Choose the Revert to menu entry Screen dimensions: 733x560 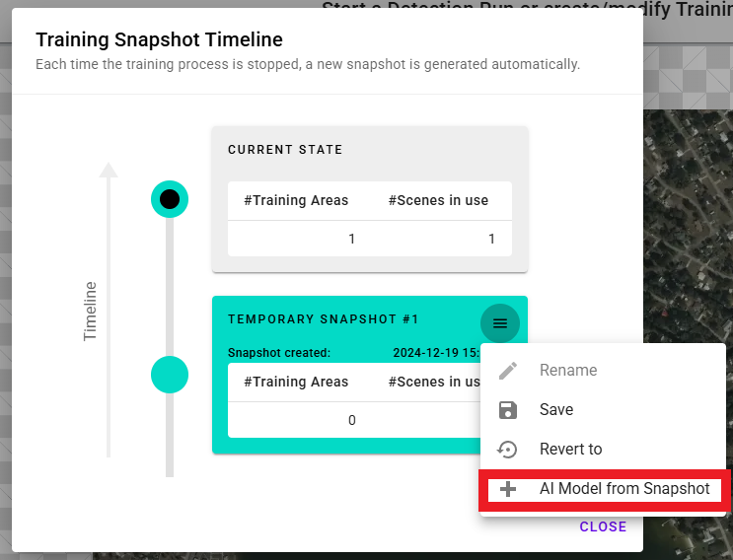click(x=570, y=450)
